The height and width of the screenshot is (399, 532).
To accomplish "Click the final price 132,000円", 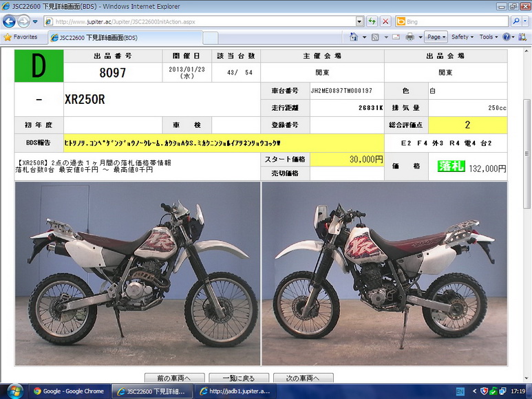I will [x=487, y=169].
